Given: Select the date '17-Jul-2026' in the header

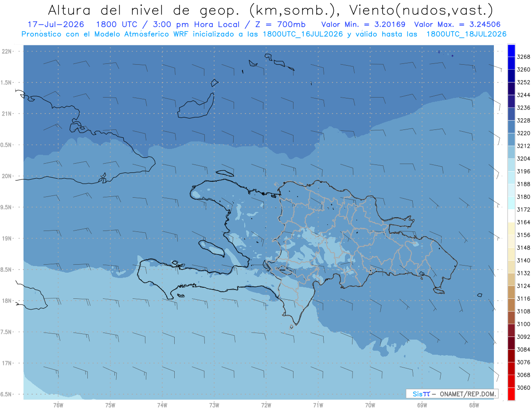Looking at the screenshot, I should (x=56, y=24).
